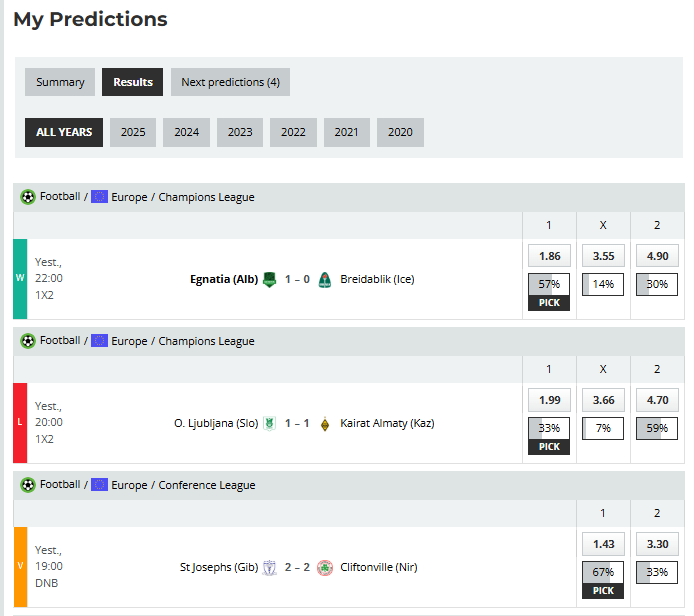Click the Cliftonville club logo
Image resolution: width=694 pixels, height=616 pixels.
(x=325, y=568)
